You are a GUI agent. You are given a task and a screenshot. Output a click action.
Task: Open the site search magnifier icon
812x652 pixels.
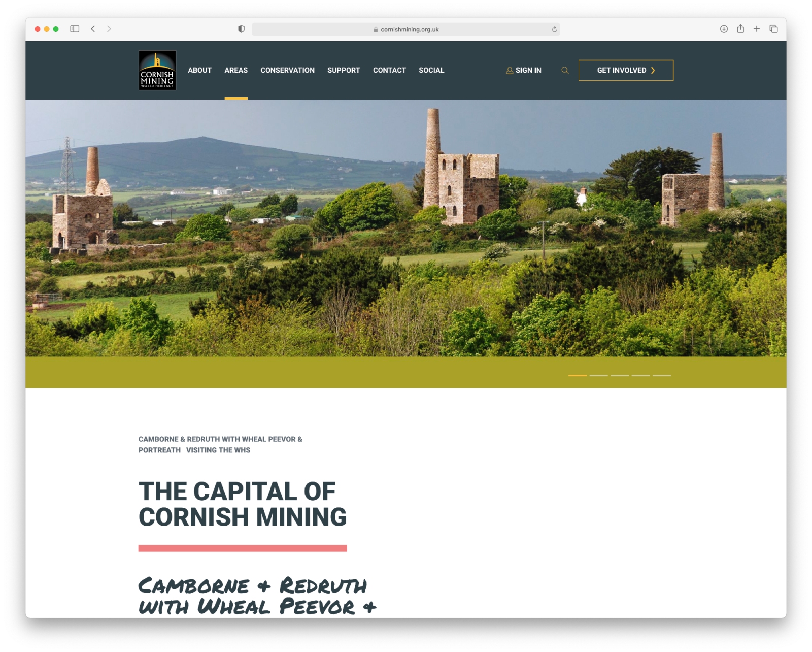click(565, 71)
